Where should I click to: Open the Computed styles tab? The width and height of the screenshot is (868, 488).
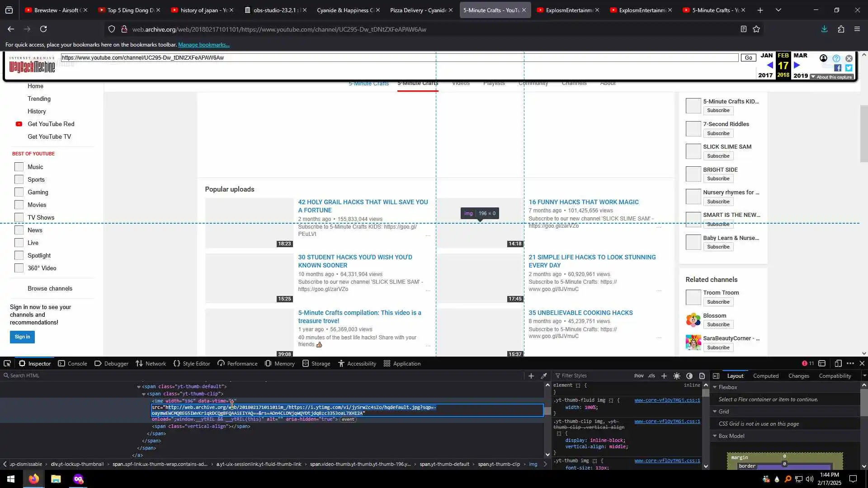point(765,375)
